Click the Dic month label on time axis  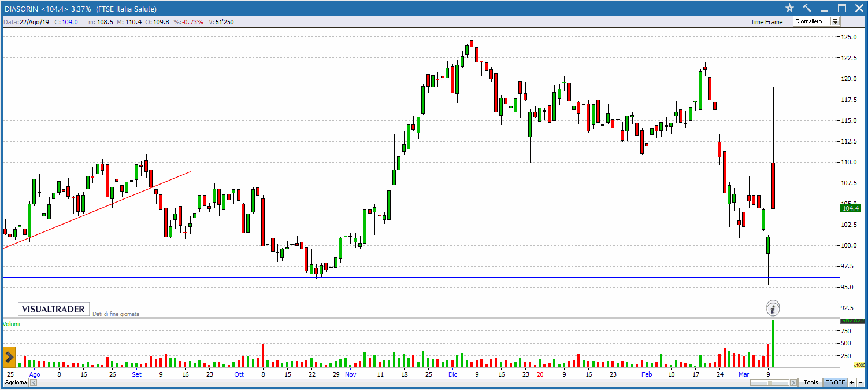[x=452, y=374]
